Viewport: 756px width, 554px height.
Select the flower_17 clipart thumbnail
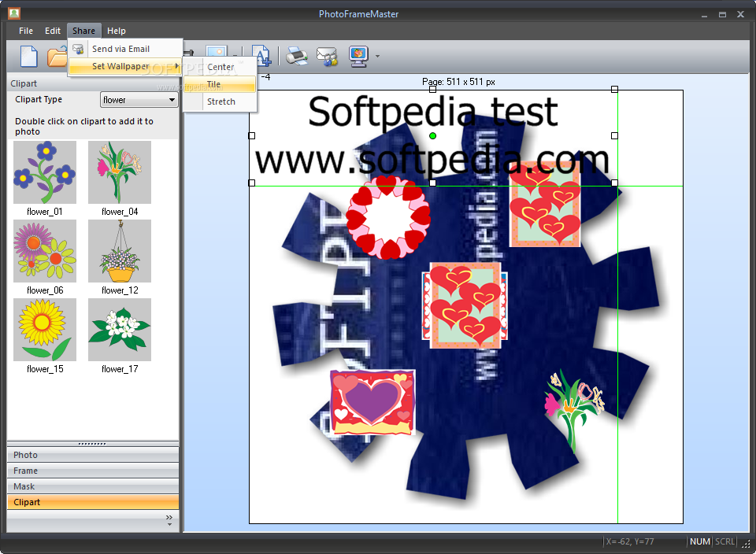(120, 330)
